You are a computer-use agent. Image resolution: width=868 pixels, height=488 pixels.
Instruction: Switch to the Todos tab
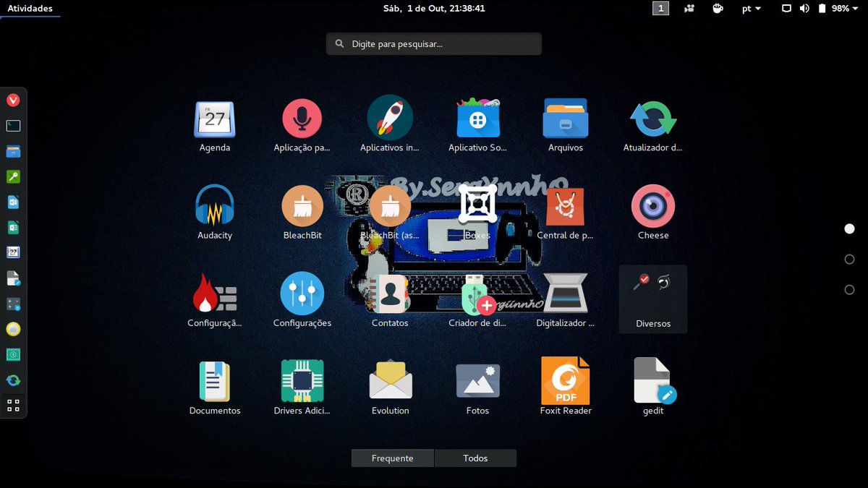point(475,458)
